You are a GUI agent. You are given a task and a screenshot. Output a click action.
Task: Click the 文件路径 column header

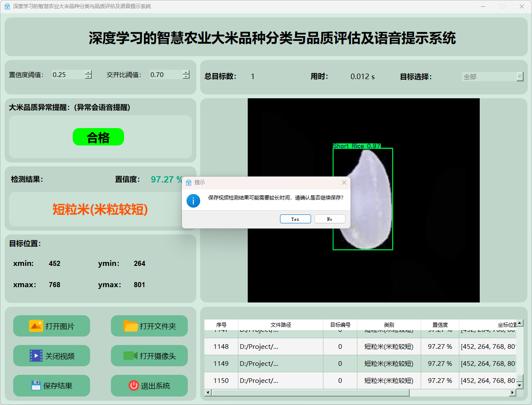pos(280,325)
